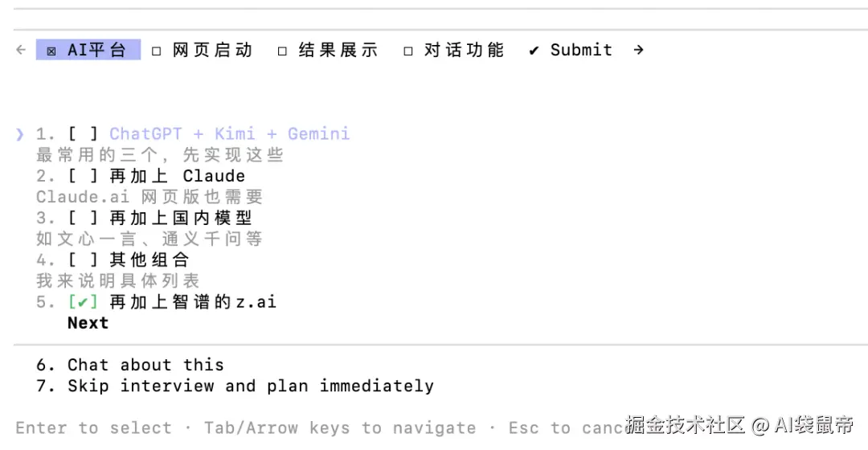Switch to the 网页启动 tab
The width and height of the screenshot is (868, 450).
212,50
